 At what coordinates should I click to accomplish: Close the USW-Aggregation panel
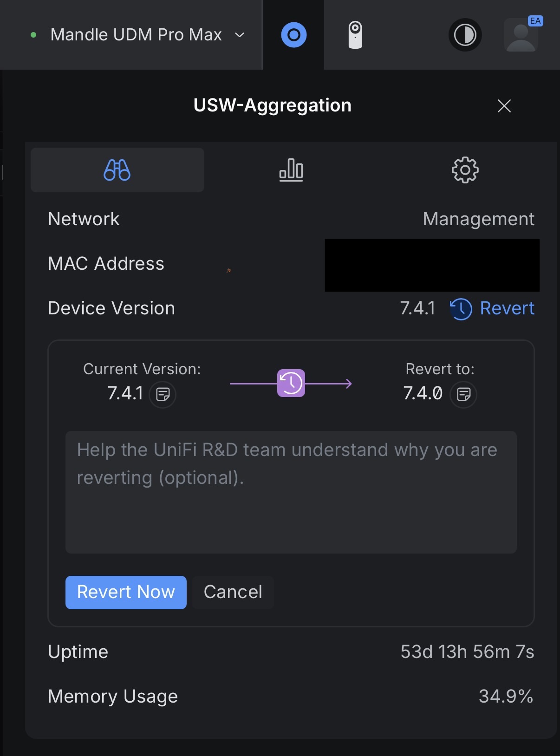[504, 106]
